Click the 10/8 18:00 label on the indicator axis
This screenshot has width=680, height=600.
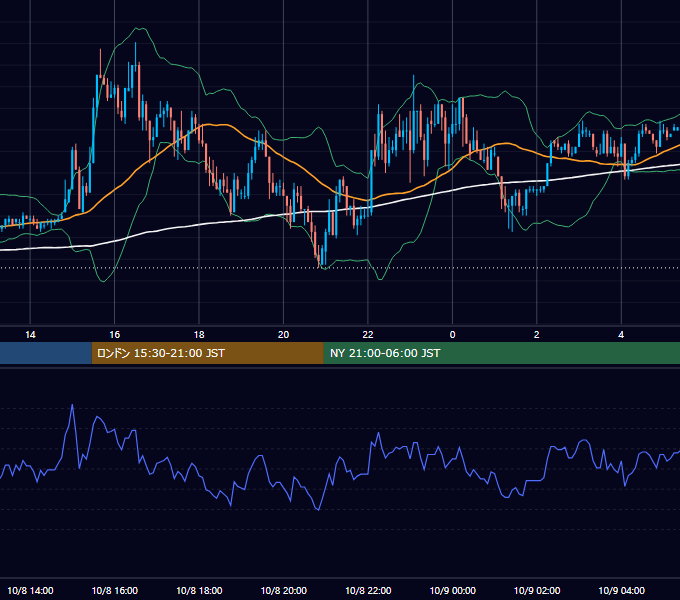199,590
